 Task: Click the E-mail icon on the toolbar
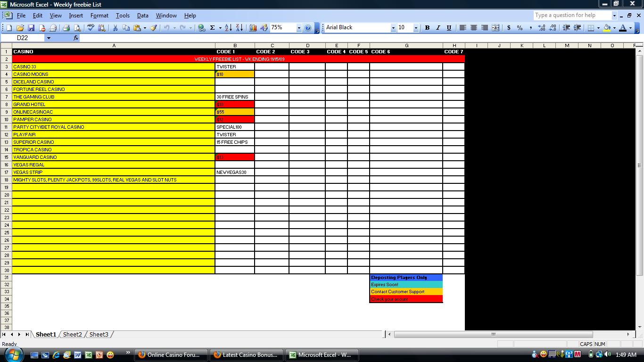tap(53, 28)
